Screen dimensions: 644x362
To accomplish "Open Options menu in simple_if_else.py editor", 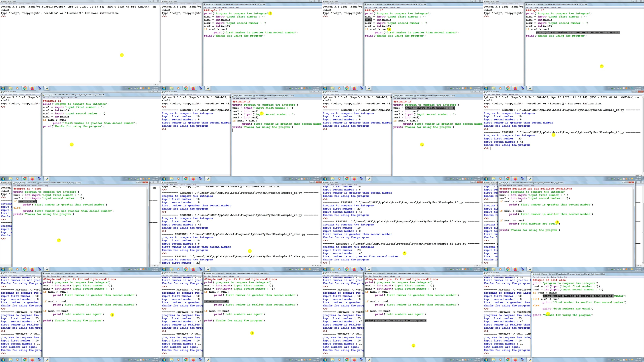I will click(x=34, y=186).
